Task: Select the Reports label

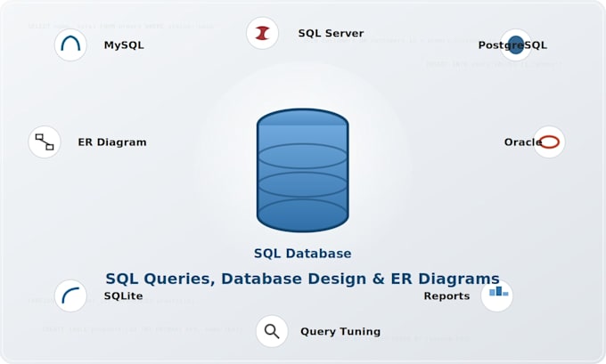Action: click(446, 296)
